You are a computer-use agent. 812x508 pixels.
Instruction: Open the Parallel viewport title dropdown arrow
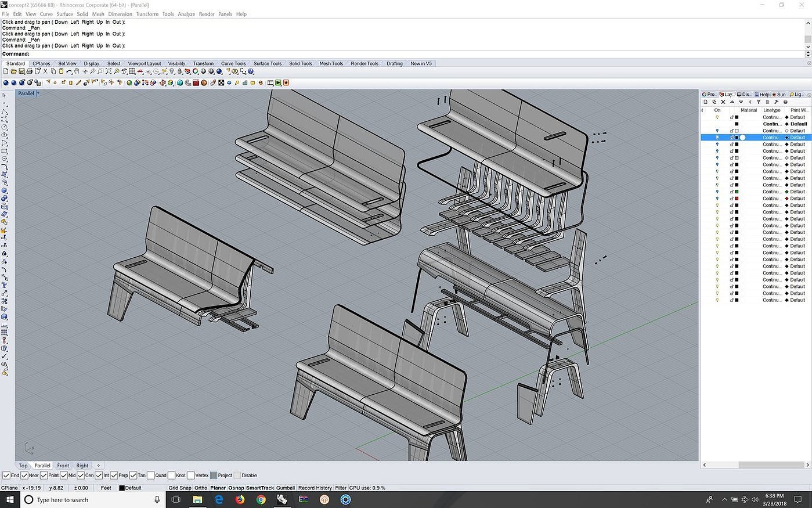(x=38, y=93)
